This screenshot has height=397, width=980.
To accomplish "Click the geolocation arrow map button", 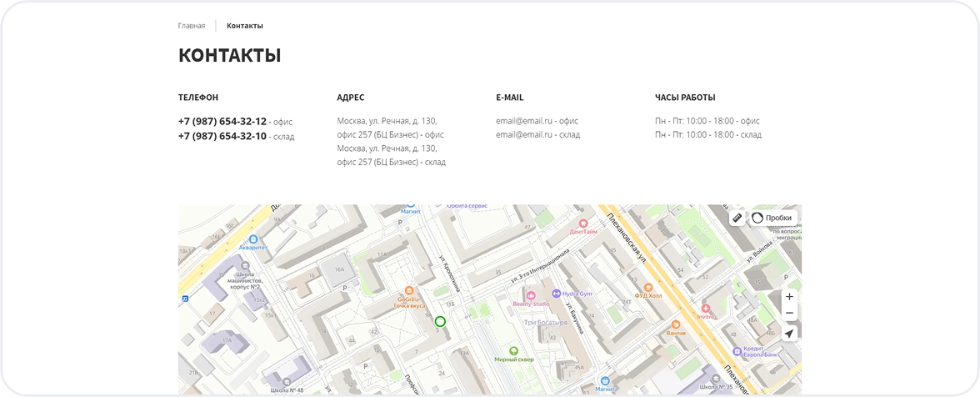I will (789, 334).
